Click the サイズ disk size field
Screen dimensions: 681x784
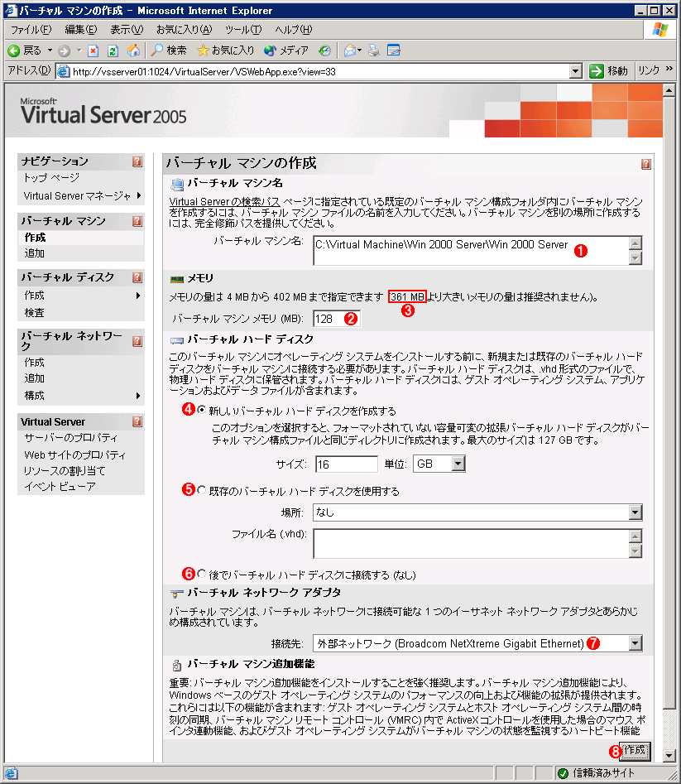[x=346, y=464]
